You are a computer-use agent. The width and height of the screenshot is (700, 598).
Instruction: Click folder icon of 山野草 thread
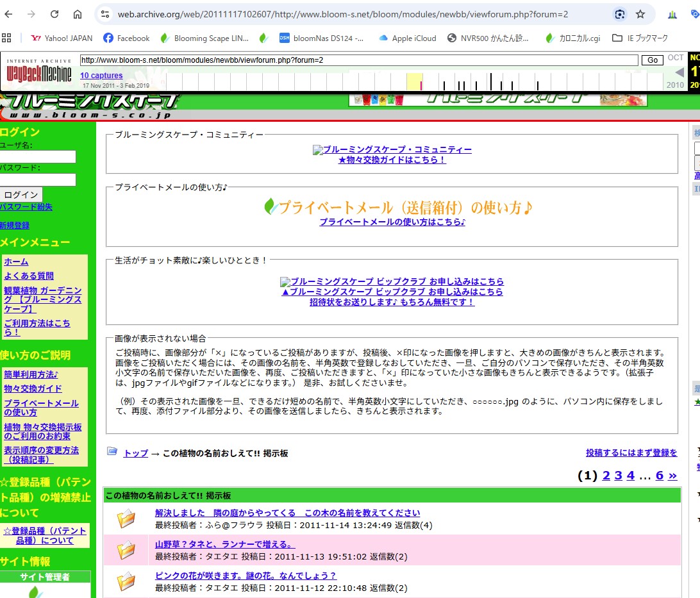126,550
